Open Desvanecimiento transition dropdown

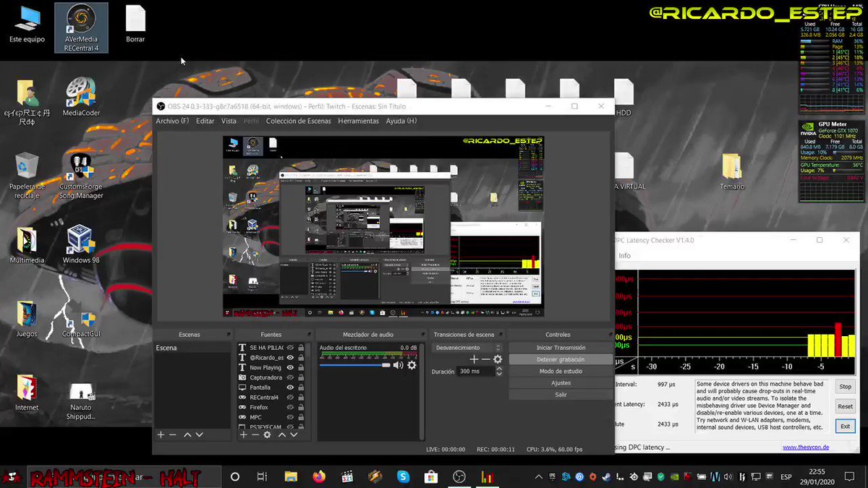467,348
